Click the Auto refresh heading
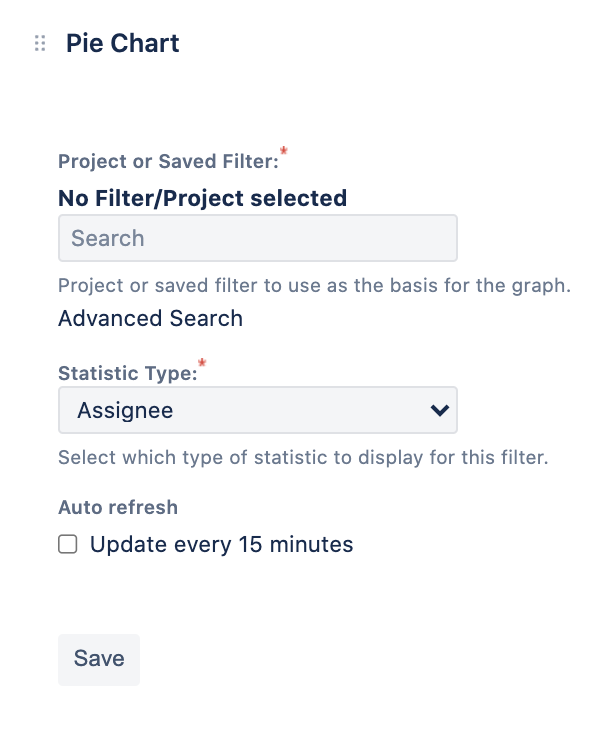The width and height of the screenshot is (604, 742). tap(118, 507)
